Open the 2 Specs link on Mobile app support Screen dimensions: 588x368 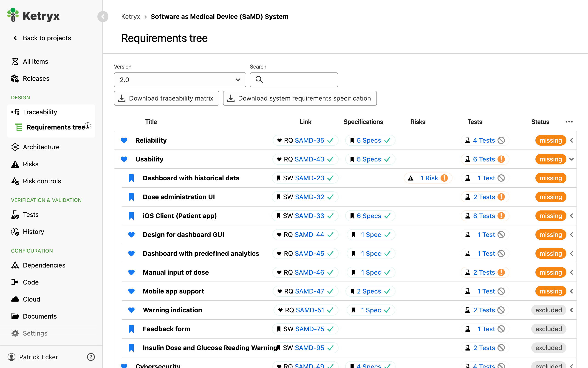click(x=369, y=291)
